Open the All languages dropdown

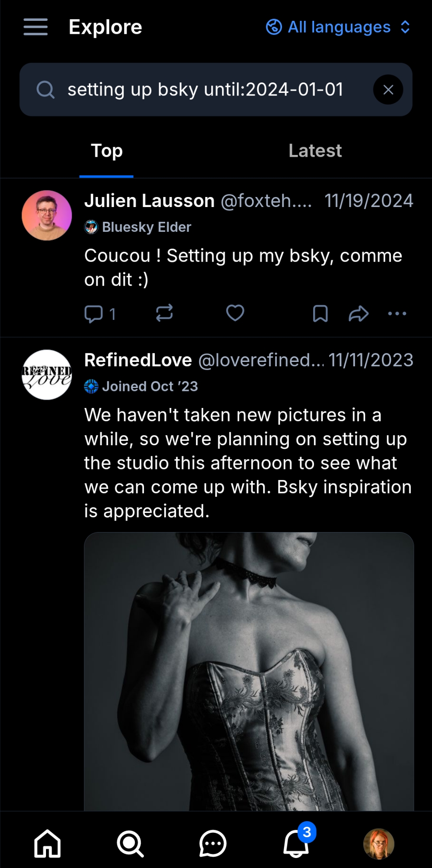[338, 27]
